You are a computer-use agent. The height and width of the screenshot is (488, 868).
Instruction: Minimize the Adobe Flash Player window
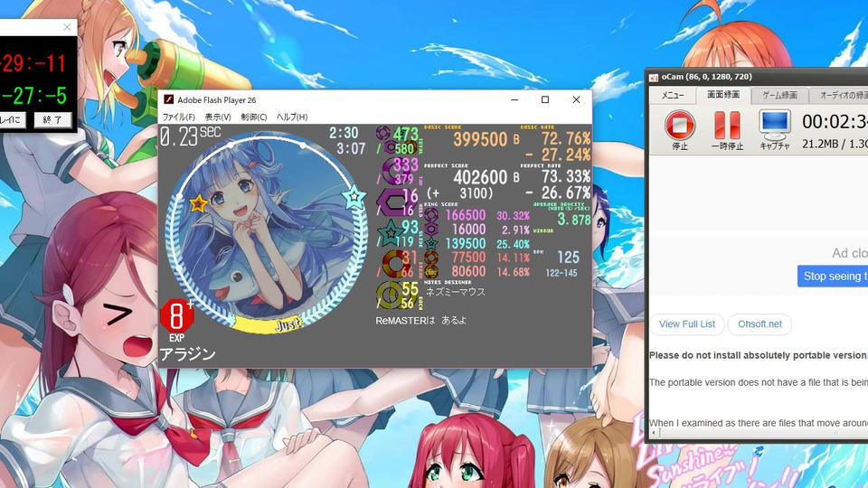tap(514, 99)
